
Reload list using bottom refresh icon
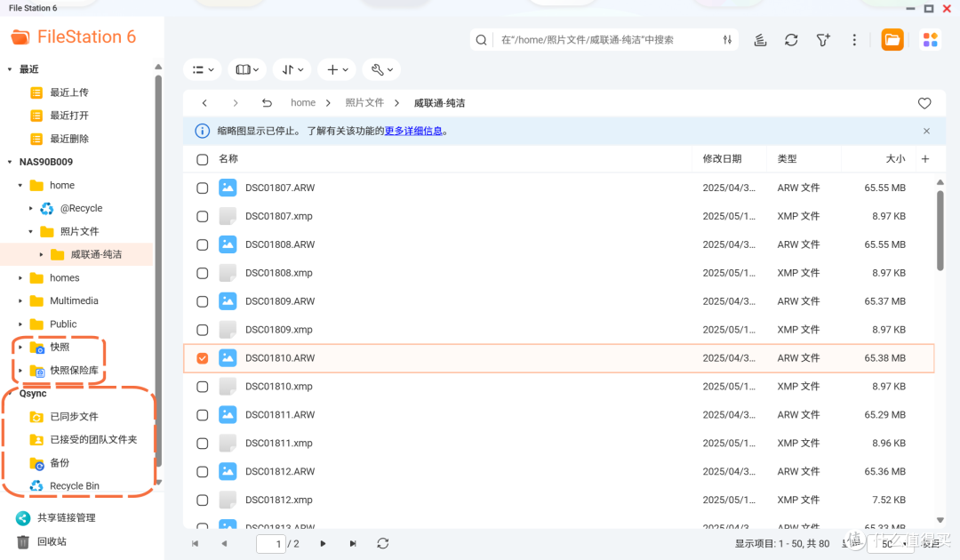pos(382,543)
